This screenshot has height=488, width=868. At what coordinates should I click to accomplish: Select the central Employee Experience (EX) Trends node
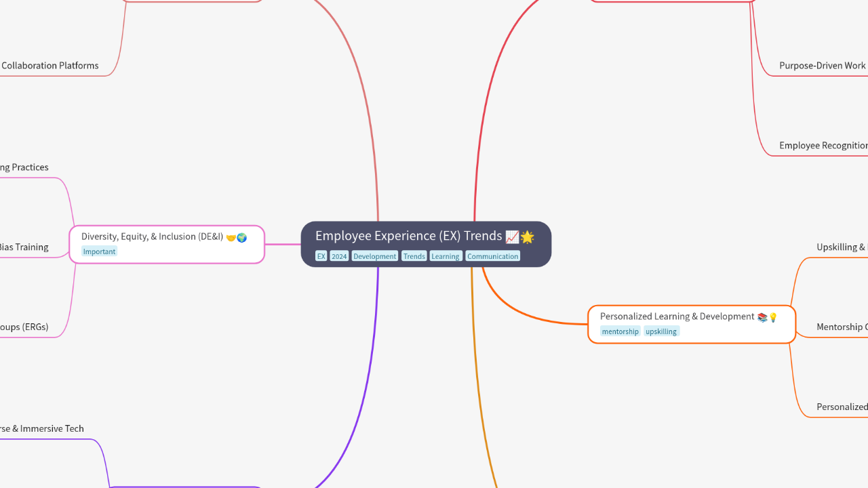[x=426, y=244]
